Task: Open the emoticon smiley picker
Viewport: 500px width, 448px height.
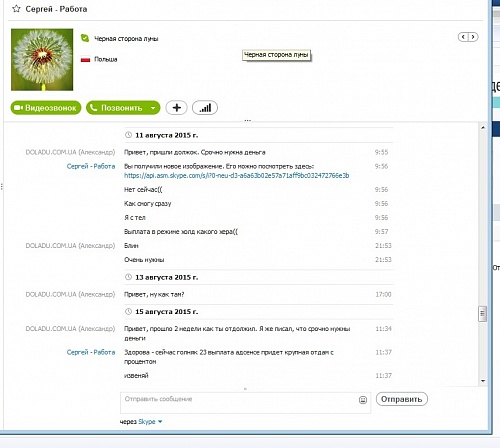Action: [363, 400]
